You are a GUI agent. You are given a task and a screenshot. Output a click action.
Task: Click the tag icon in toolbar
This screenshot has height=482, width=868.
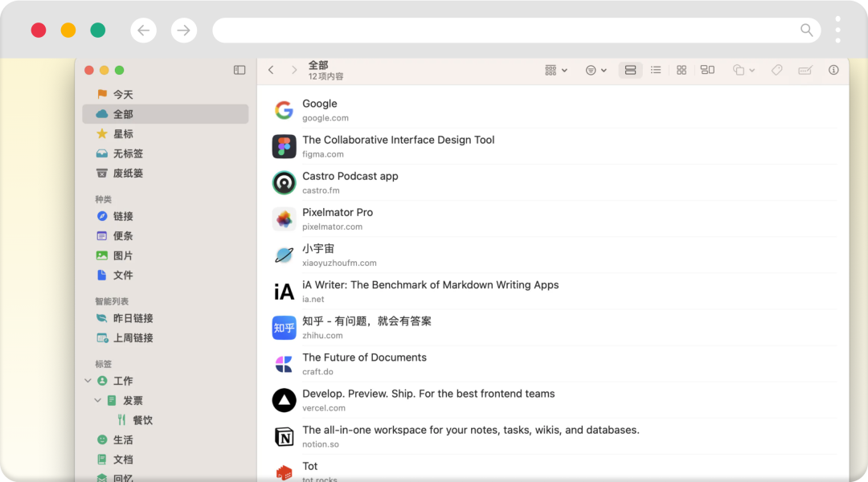pos(776,70)
